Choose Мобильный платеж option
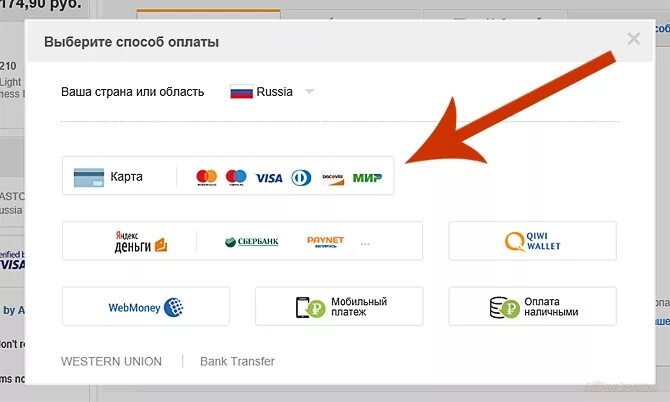Viewport: 670px width, 402px height. coord(339,306)
